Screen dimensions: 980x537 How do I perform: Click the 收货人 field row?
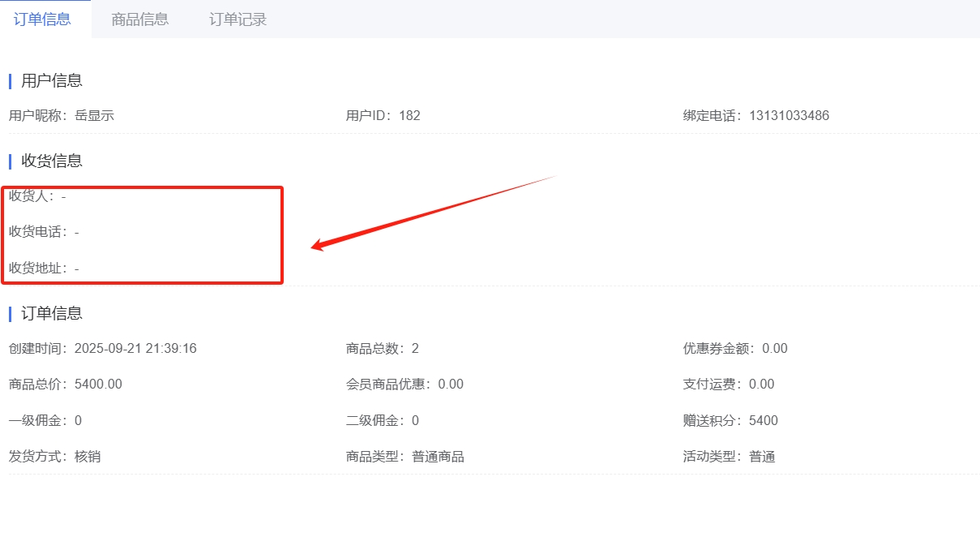pyautogui.click(x=37, y=195)
